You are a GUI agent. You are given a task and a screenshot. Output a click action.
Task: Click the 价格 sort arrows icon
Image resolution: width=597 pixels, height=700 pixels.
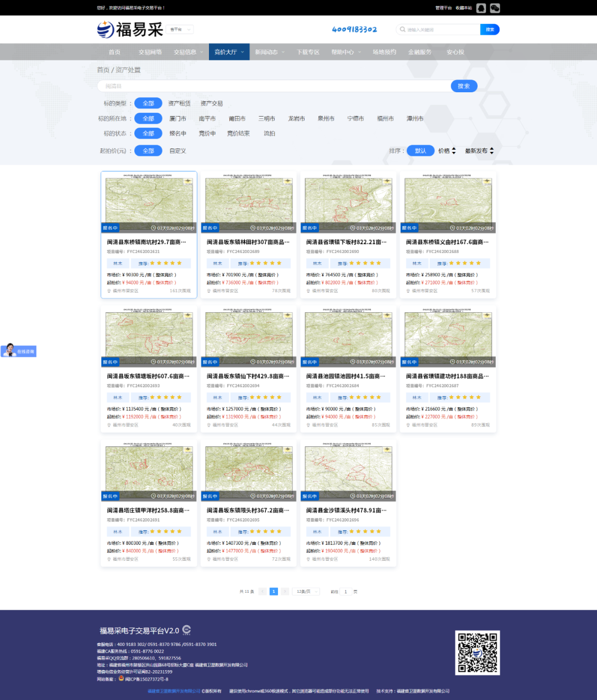(x=454, y=151)
